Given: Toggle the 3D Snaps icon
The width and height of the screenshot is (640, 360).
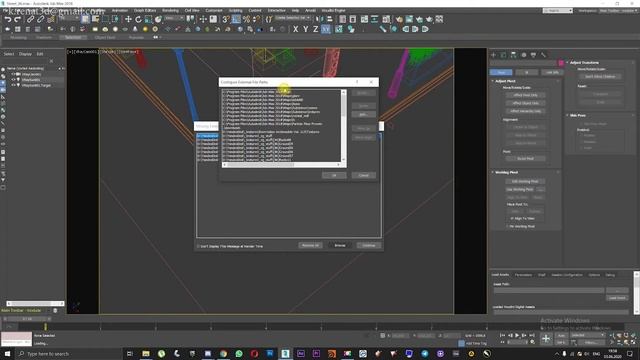Looking at the screenshot, I should [226, 19].
